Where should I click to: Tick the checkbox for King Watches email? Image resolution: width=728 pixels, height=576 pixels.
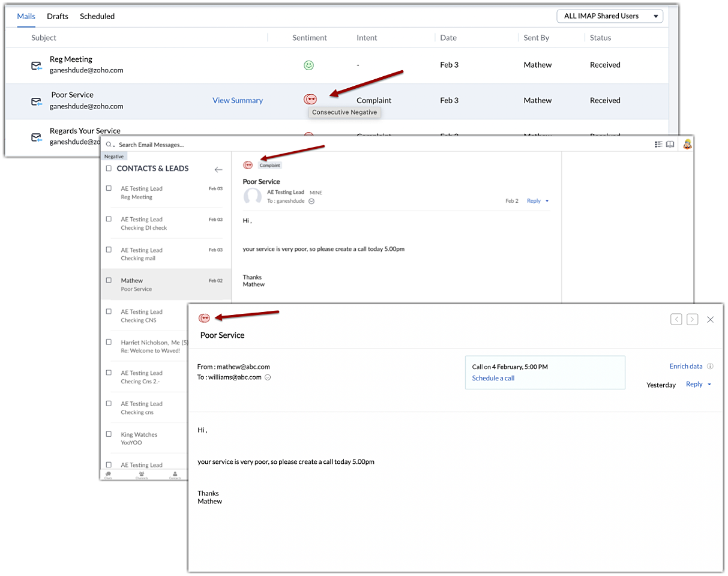pos(109,434)
